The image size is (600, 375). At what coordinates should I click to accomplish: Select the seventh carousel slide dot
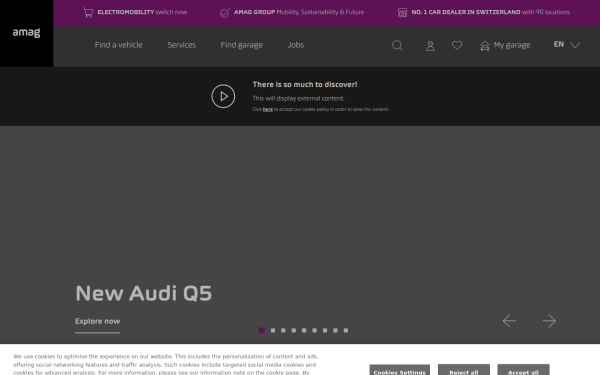325,330
